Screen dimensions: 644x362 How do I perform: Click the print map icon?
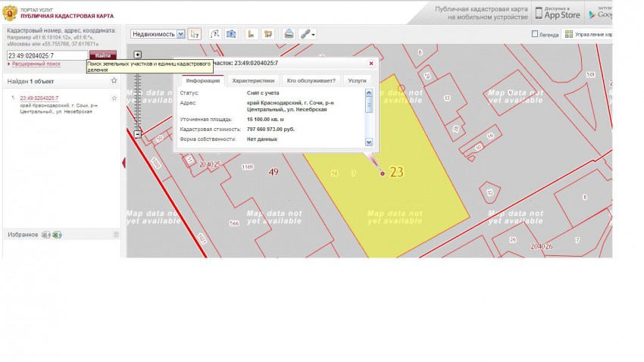289,34
